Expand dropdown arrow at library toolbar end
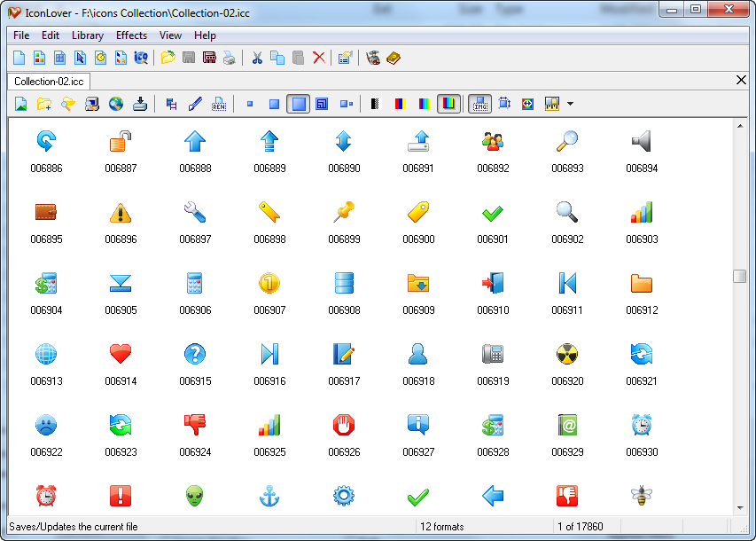 point(570,104)
